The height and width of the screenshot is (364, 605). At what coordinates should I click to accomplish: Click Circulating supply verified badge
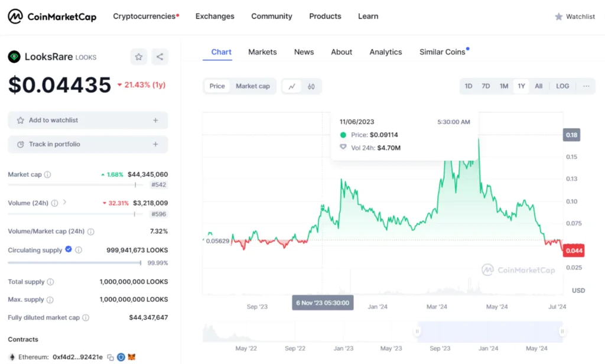(69, 249)
